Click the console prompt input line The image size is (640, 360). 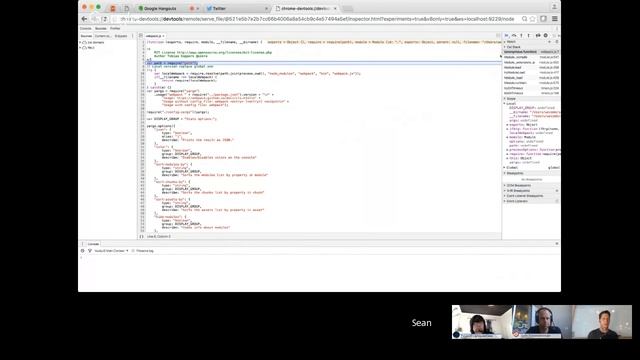click(x=319, y=258)
